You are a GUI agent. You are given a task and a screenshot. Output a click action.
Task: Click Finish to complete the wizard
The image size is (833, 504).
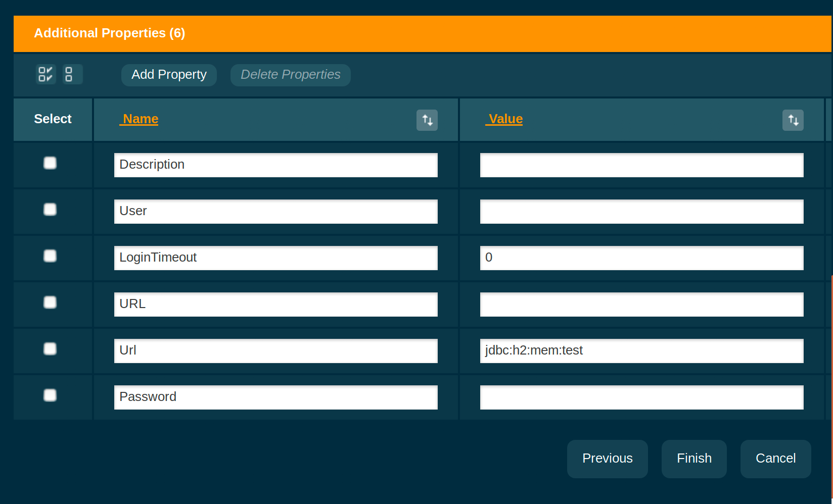coord(694,459)
